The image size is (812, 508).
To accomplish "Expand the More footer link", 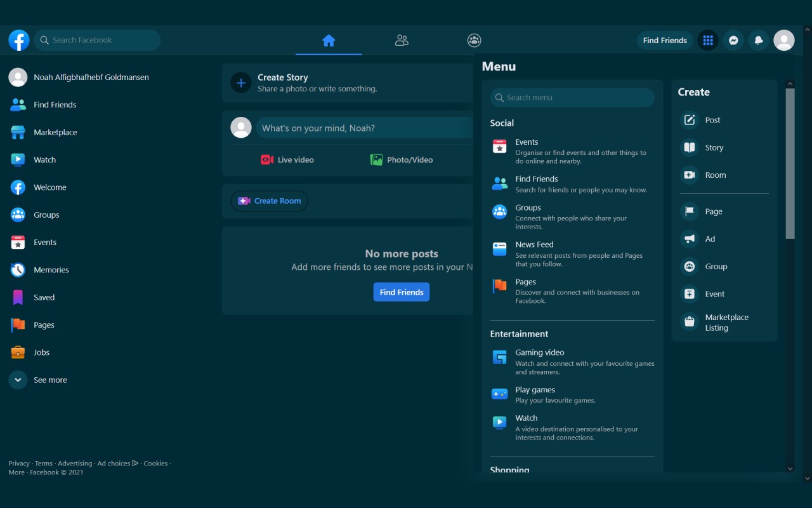I will [16, 472].
